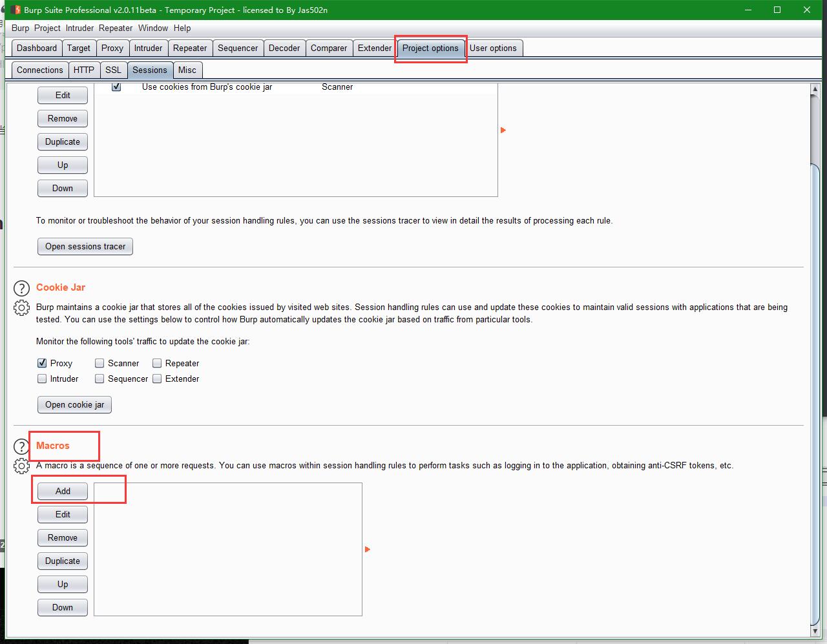827x644 pixels.
Task: Enable Repeater cookie jar monitoring
Action: (x=157, y=363)
